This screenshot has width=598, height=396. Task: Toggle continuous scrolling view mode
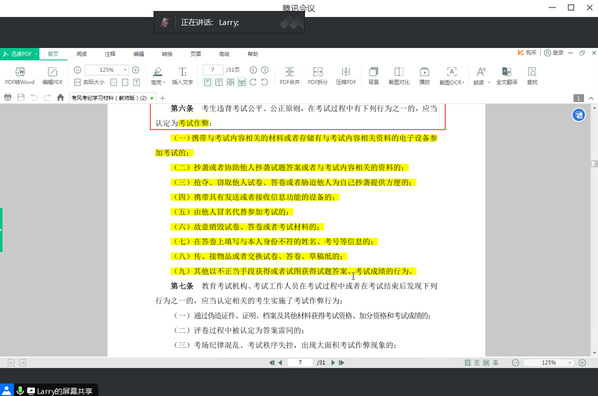[x=242, y=82]
